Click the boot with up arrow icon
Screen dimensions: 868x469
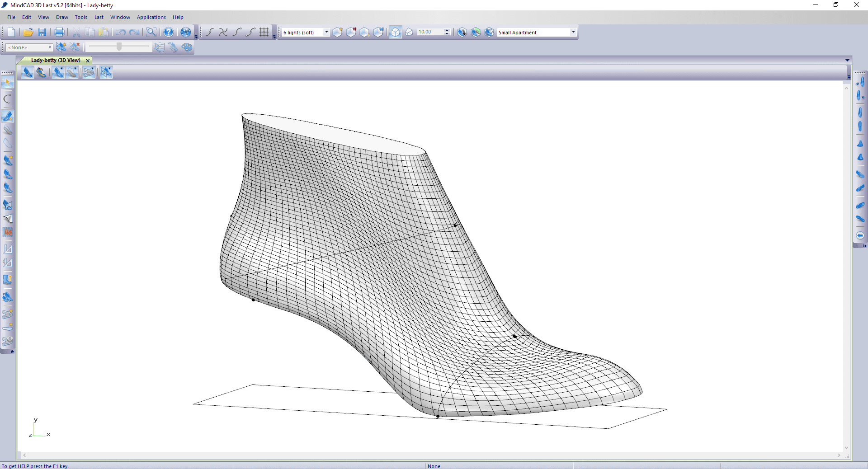(8, 280)
